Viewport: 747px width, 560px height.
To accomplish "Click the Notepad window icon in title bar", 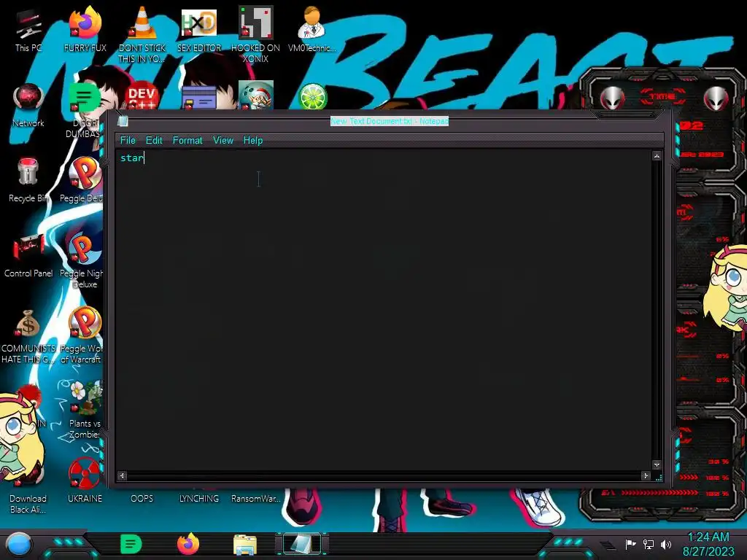I will coord(123,121).
